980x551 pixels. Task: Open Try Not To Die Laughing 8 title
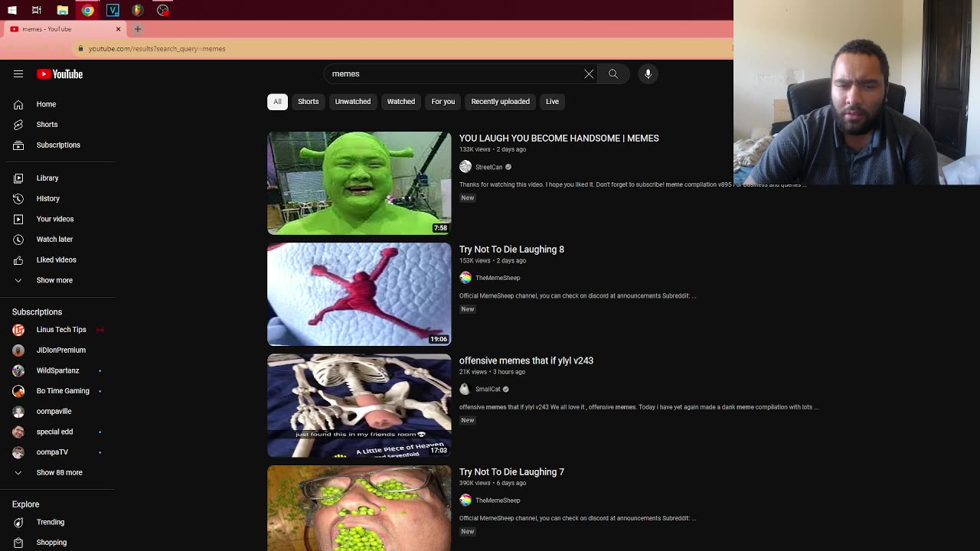511,249
